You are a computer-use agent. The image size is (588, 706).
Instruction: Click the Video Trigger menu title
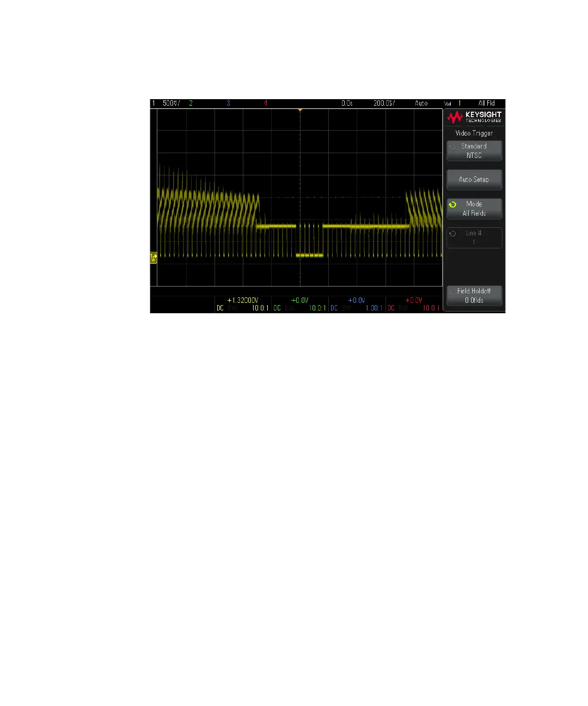(474, 133)
